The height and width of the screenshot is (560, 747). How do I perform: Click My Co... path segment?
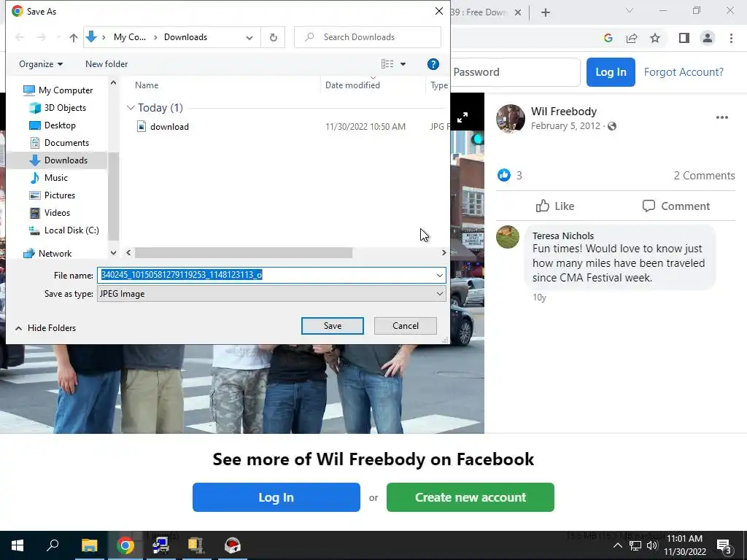pyautogui.click(x=130, y=37)
